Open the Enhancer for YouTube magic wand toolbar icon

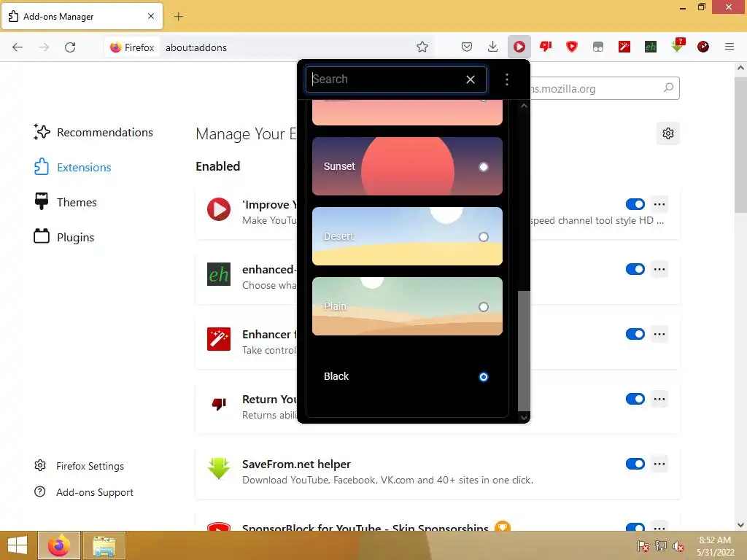click(x=624, y=47)
